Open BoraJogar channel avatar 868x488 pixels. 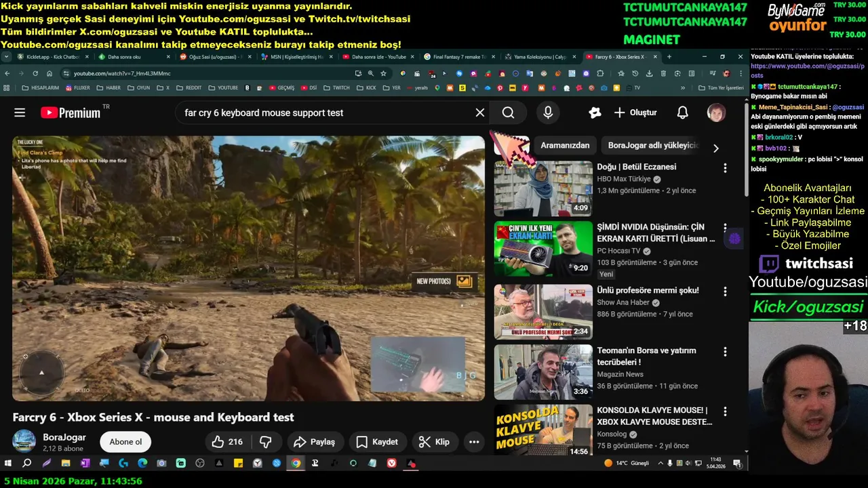(24, 442)
